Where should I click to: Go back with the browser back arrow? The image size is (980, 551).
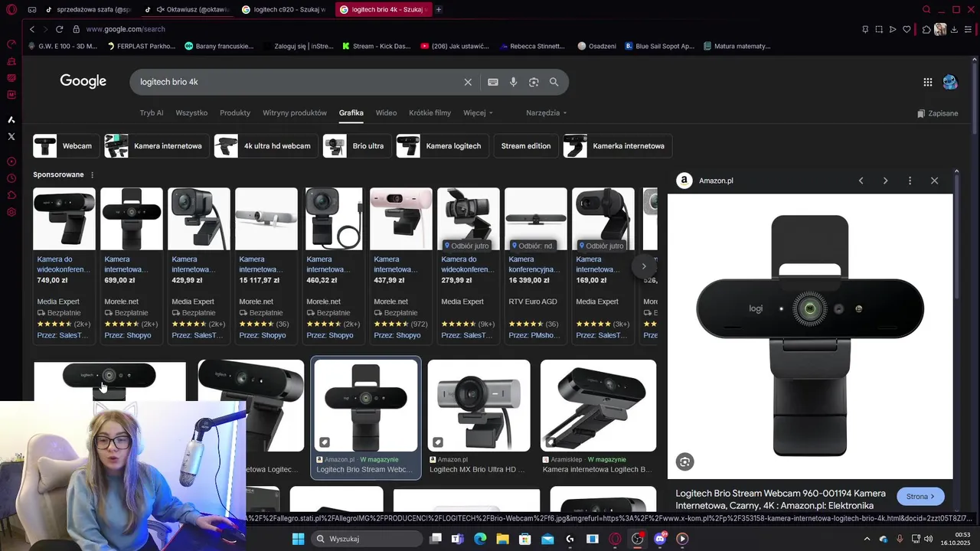point(32,29)
